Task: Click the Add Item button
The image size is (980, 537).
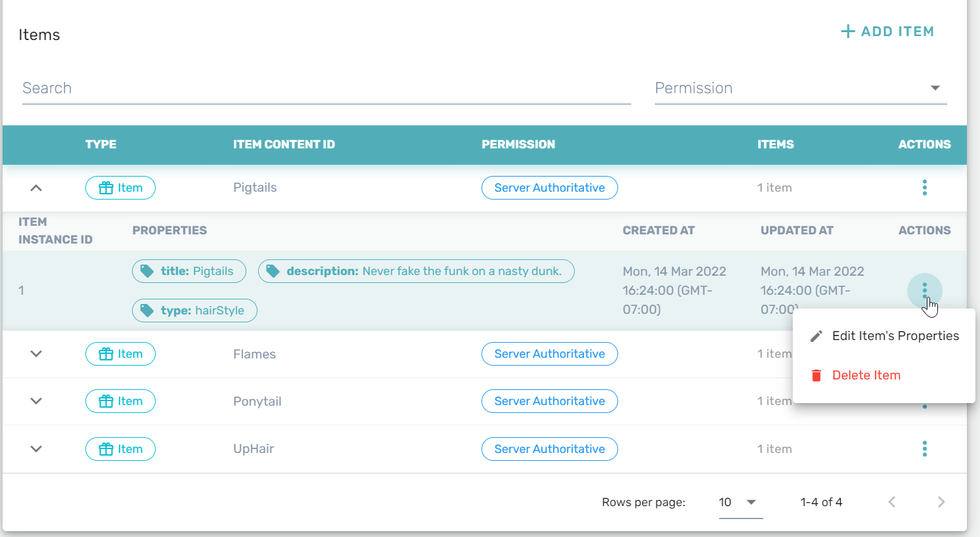Action: point(887,32)
